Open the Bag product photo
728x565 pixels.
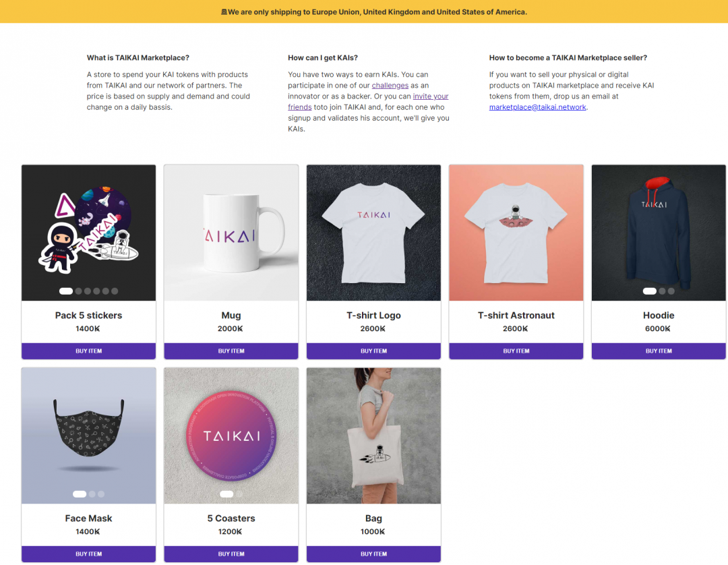373,436
